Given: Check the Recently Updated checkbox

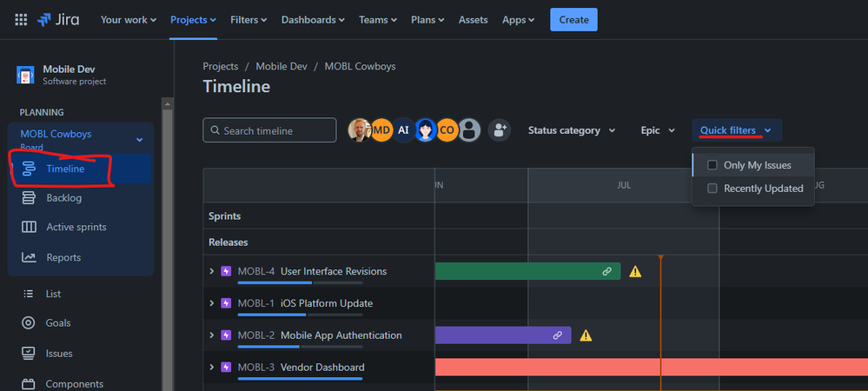Looking at the screenshot, I should click(712, 189).
